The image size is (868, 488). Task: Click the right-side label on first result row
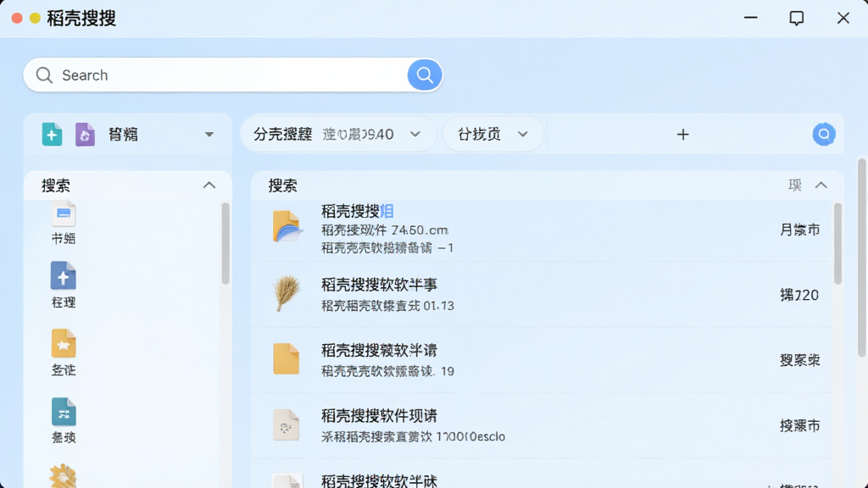coord(800,230)
